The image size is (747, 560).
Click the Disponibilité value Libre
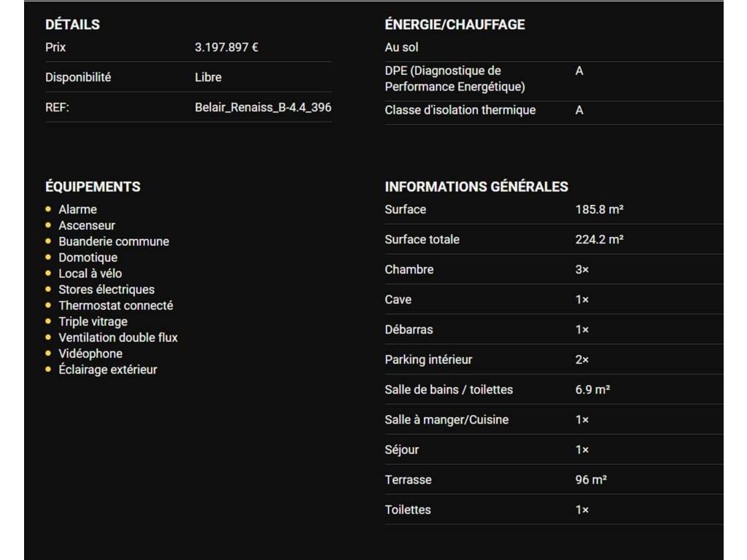pos(208,77)
